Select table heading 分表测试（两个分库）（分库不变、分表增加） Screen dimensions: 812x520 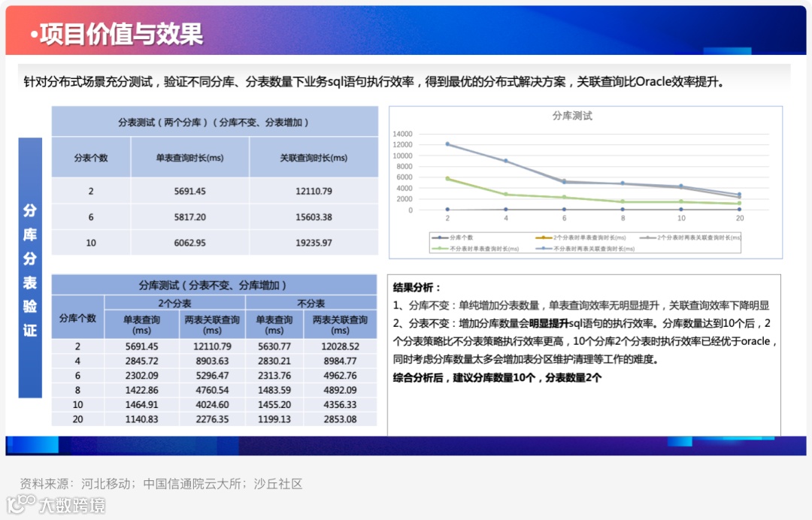(x=214, y=122)
